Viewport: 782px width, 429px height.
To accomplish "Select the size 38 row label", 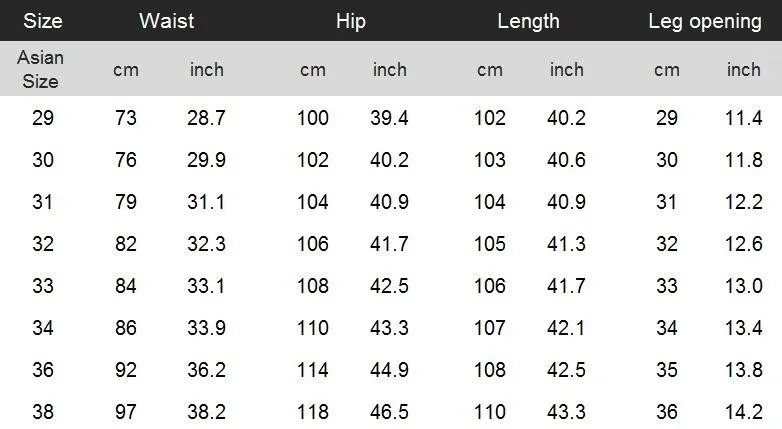I will 43,412.
